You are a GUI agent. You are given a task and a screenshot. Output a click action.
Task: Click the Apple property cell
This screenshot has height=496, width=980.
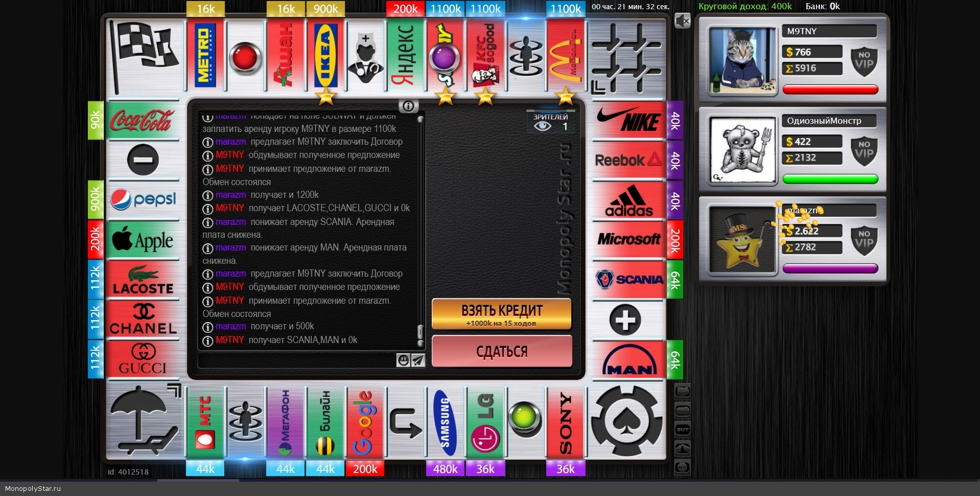pos(143,240)
